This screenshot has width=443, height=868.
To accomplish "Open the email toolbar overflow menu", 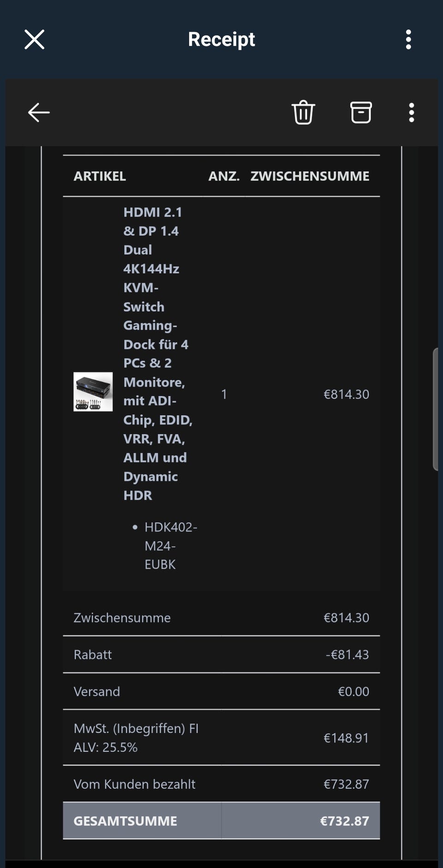I will tap(411, 113).
